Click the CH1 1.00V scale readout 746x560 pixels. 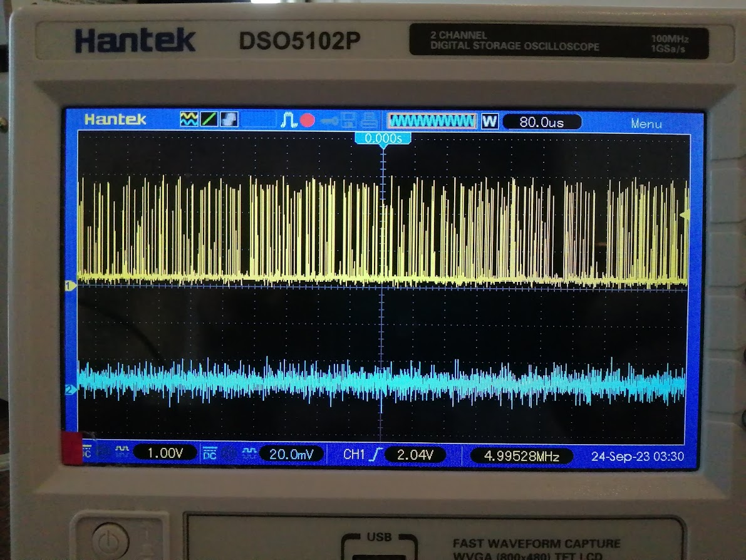click(165, 452)
